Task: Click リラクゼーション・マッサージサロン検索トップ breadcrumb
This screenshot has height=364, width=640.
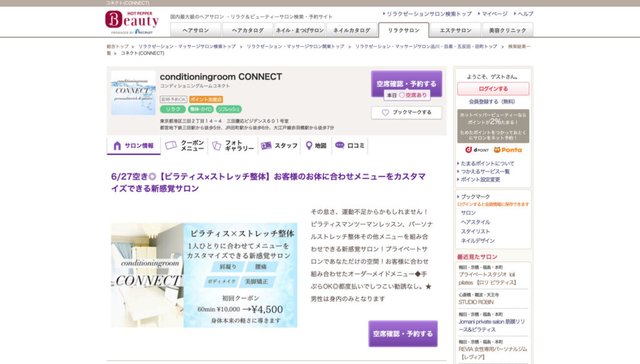Action: click(187, 46)
